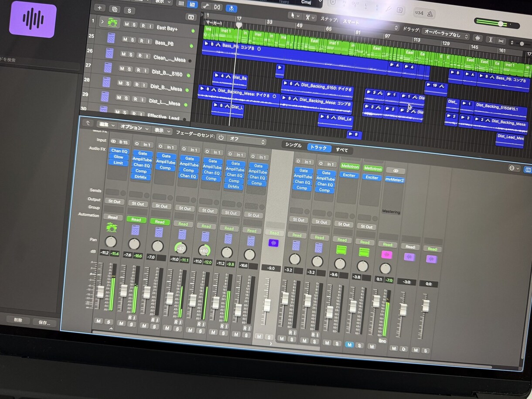
Task: Click the 1234 count-in button
Action: coord(419,13)
